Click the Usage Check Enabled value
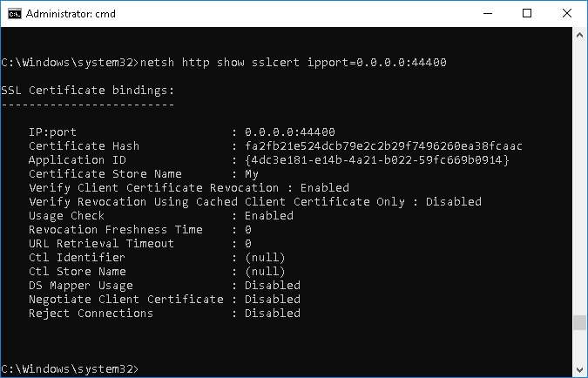This screenshot has width=588, height=378. [x=269, y=216]
